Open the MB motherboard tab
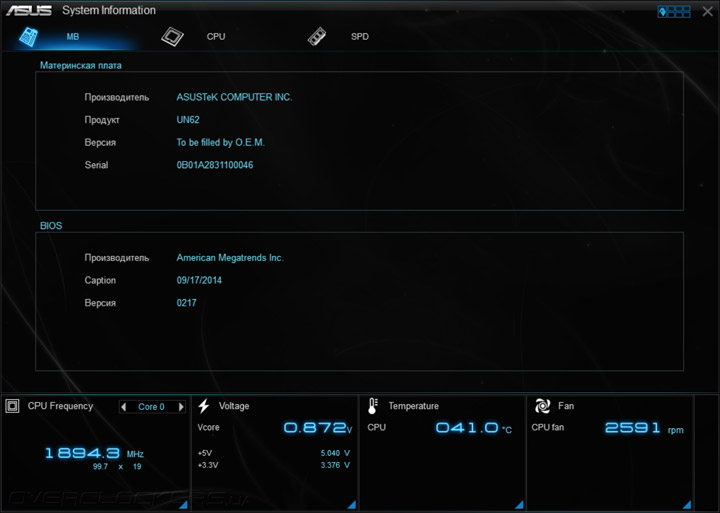This screenshot has height=513, width=720. pos(73,37)
